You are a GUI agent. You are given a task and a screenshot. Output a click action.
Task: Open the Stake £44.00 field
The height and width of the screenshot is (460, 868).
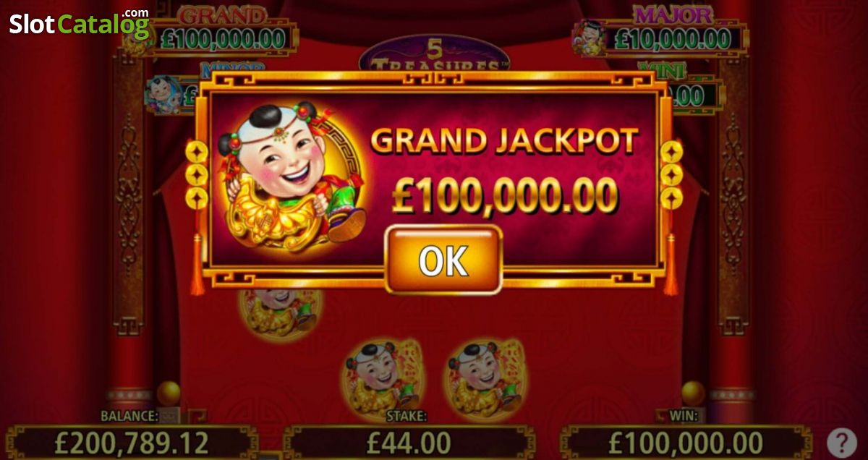tap(409, 441)
